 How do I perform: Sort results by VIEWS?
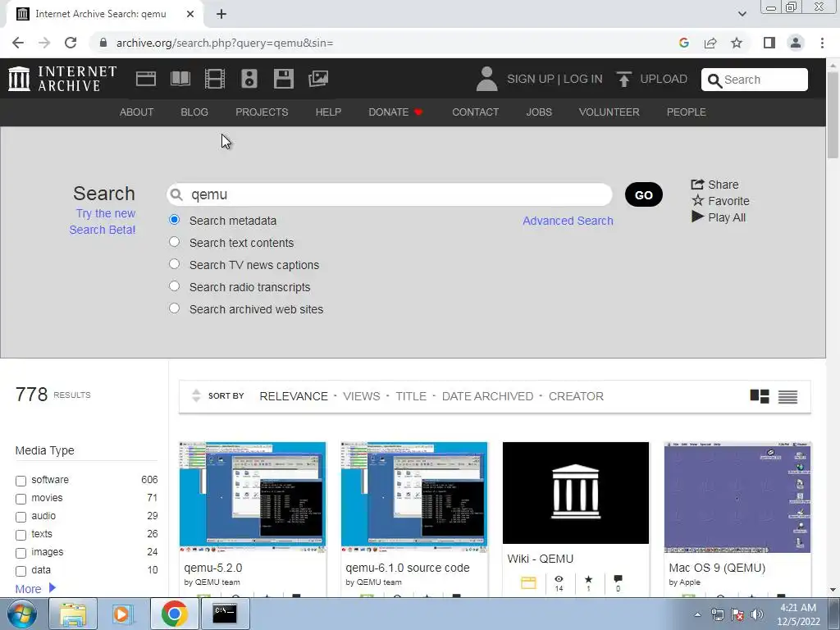[x=362, y=396]
